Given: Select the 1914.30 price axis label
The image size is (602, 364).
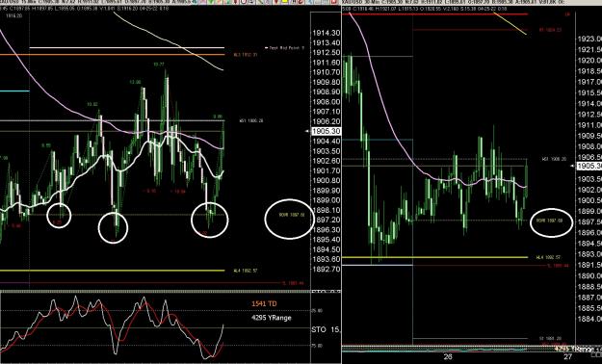Looking at the screenshot, I should (x=327, y=33).
